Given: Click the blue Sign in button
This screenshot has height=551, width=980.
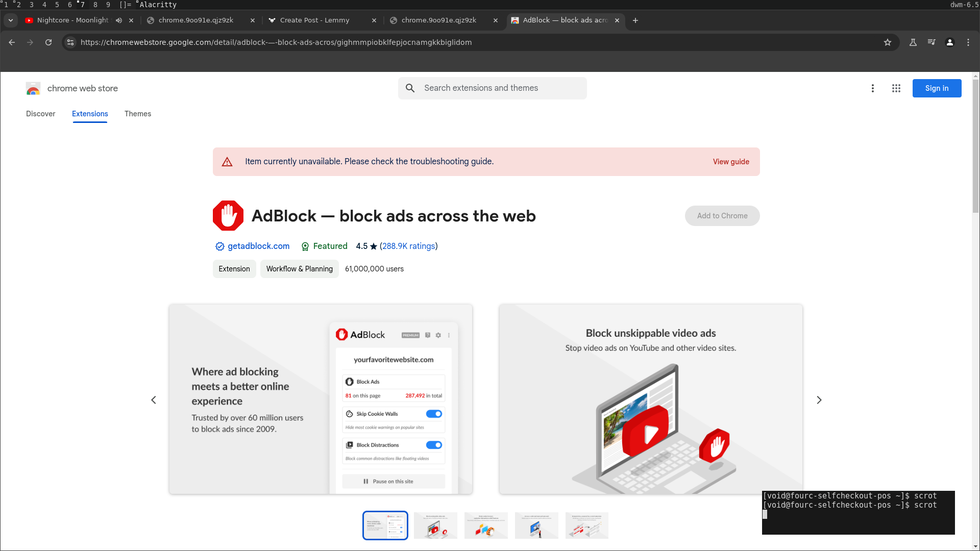Looking at the screenshot, I should coord(937,88).
